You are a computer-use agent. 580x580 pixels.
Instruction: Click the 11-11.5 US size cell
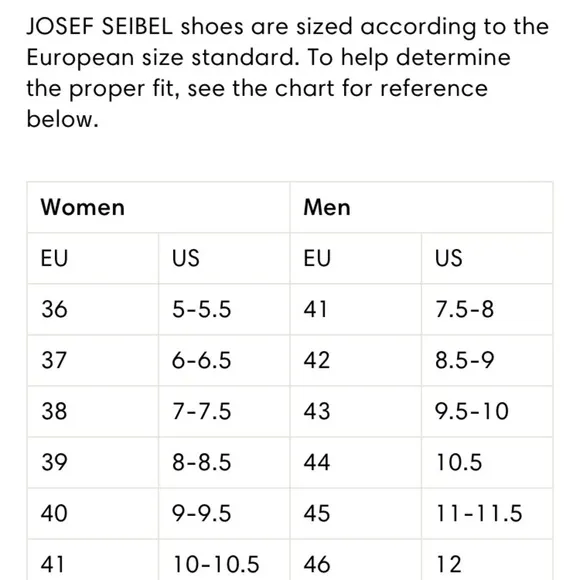click(x=487, y=513)
